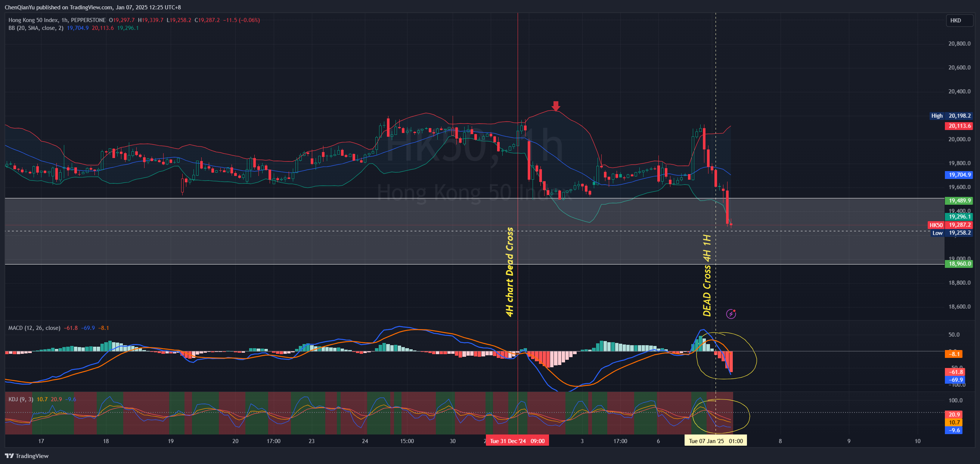Click the Tue 31 Dec '24 09:00 date marker
This screenshot has width=980, height=464.
(517, 441)
